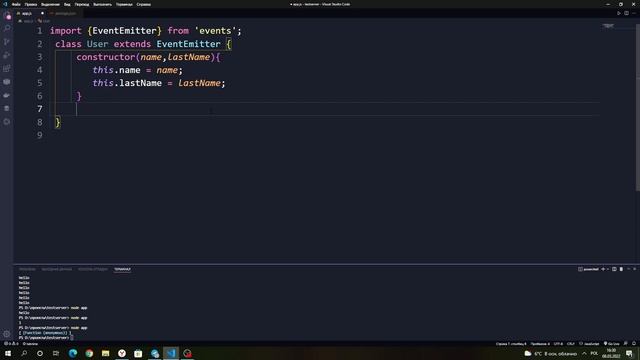Click the minimap preview at editor top right

608,25
